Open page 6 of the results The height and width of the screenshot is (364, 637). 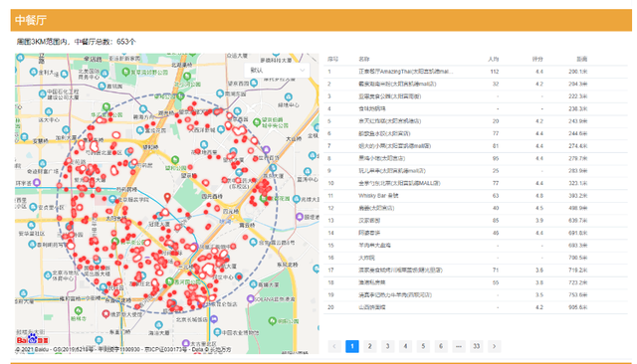(x=441, y=346)
